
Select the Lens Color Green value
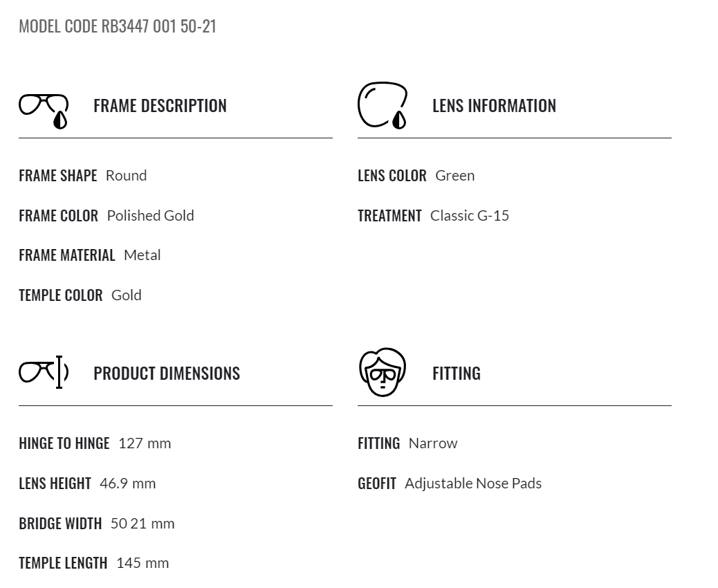pyautogui.click(x=454, y=176)
